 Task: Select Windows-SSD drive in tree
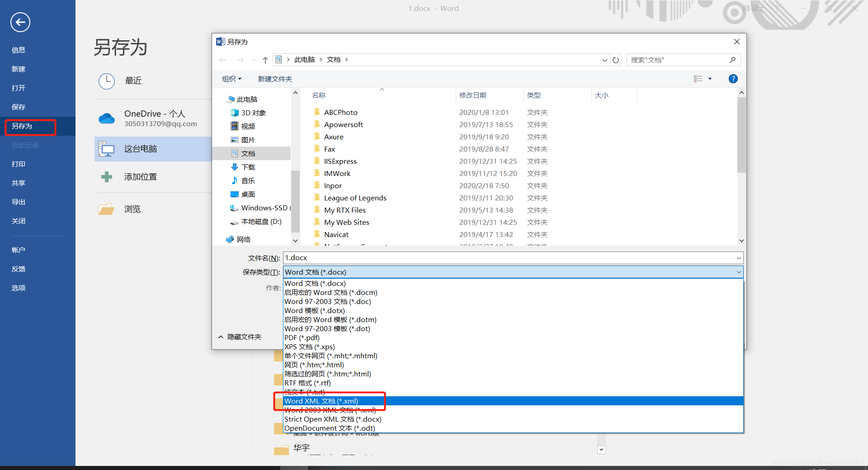click(260, 208)
